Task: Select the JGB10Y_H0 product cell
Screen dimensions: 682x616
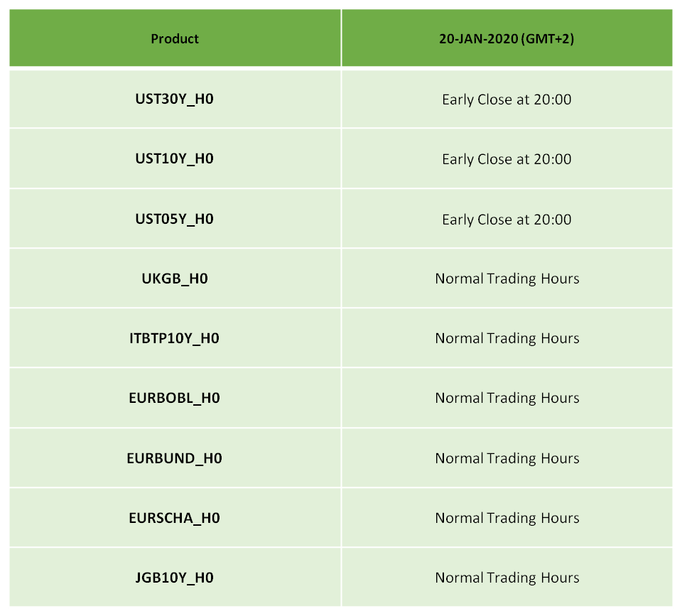Action: point(175,578)
